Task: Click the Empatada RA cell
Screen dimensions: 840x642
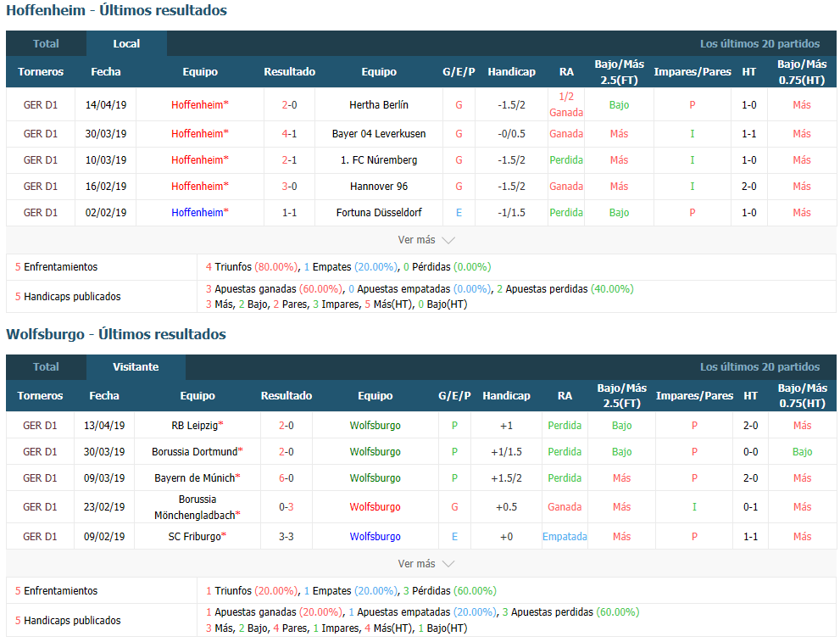Action: pyautogui.click(x=565, y=537)
